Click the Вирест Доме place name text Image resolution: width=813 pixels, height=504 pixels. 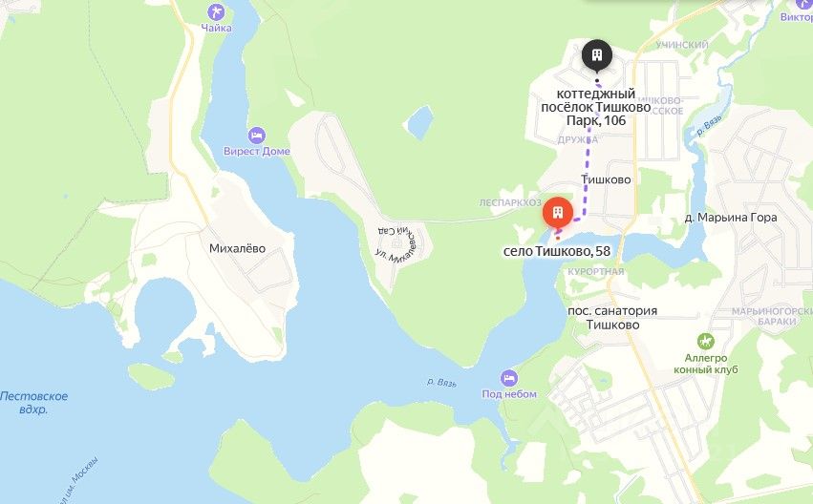click(x=257, y=151)
